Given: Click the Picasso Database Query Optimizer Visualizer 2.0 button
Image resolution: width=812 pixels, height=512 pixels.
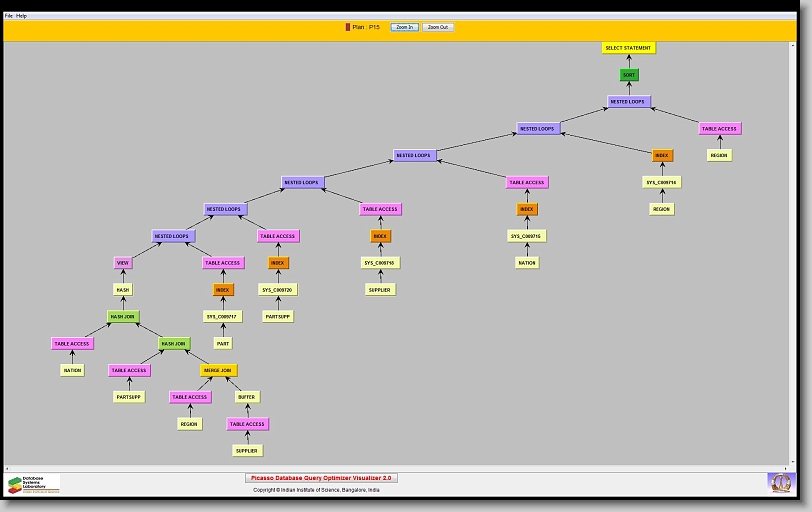Looking at the screenshot, I should click(x=321, y=478).
